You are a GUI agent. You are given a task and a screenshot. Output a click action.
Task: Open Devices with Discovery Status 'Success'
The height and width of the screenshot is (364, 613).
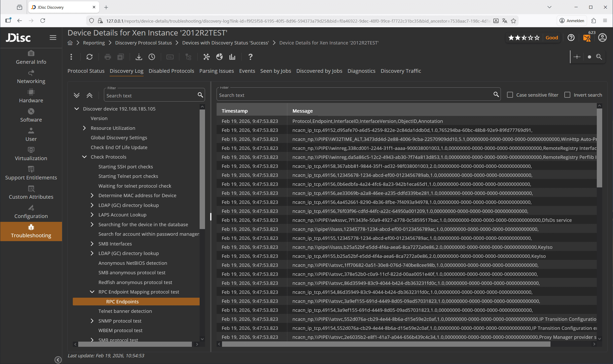(225, 43)
